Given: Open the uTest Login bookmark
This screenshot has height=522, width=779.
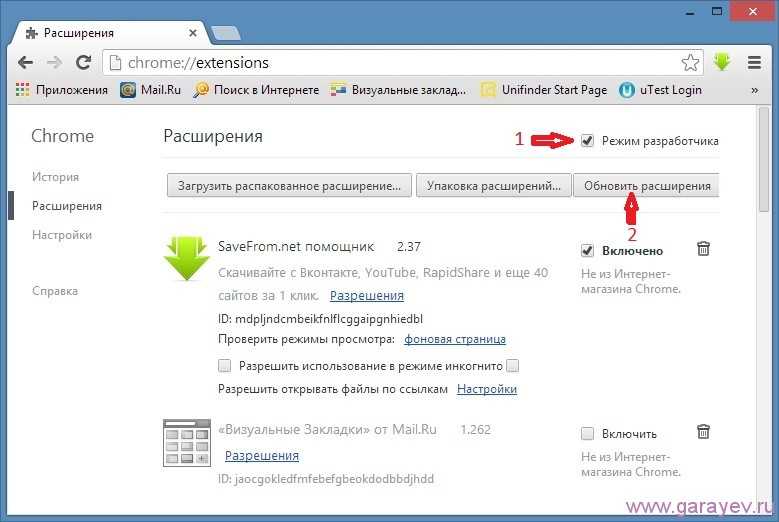Looking at the screenshot, I should click(x=660, y=90).
